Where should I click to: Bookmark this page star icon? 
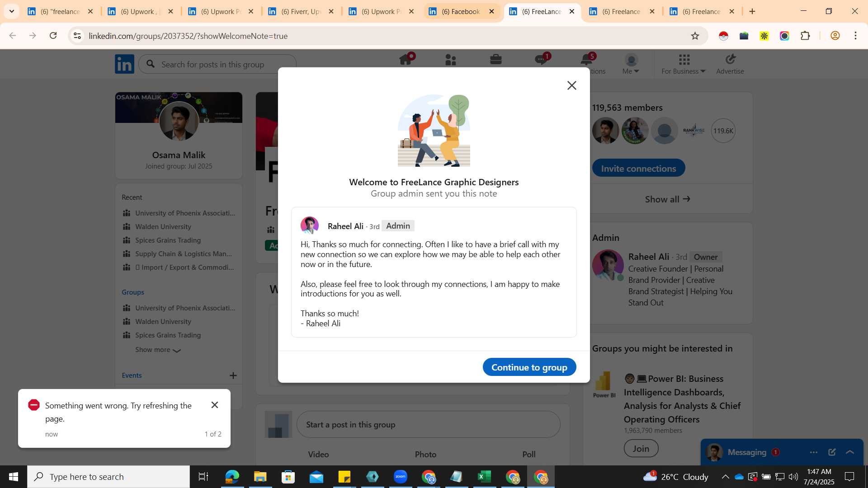pyautogui.click(x=695, y=36)
